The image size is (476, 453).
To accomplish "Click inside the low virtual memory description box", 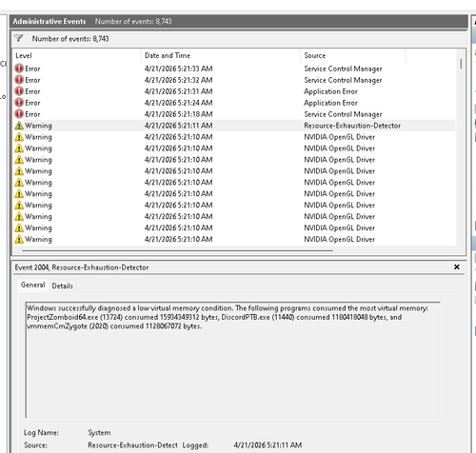I will (x=233, y=360).
